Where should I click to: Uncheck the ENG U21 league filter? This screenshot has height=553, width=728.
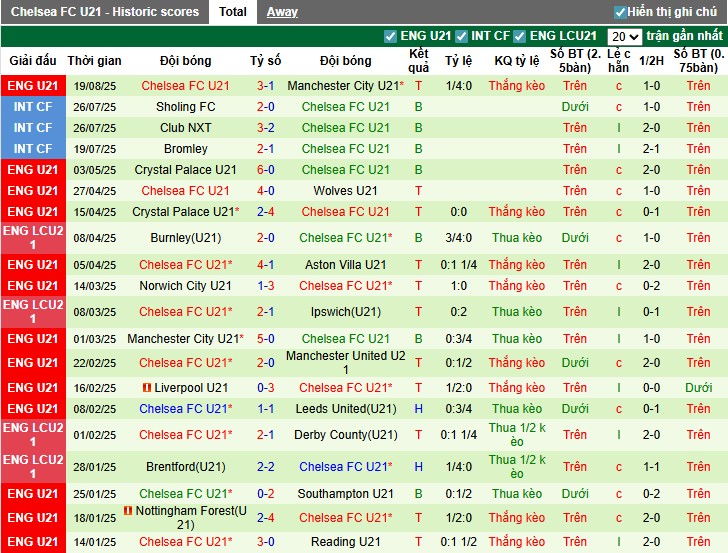point(390,36)
